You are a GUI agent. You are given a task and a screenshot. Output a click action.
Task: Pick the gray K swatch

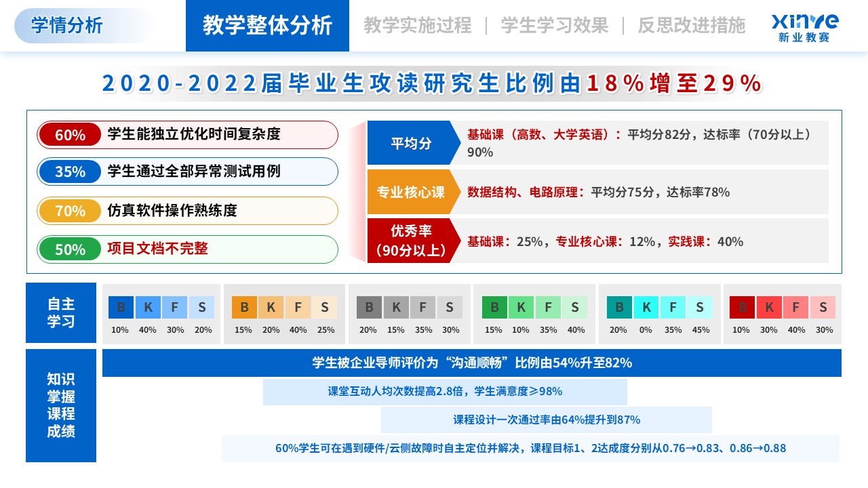(x=395, y=308)
